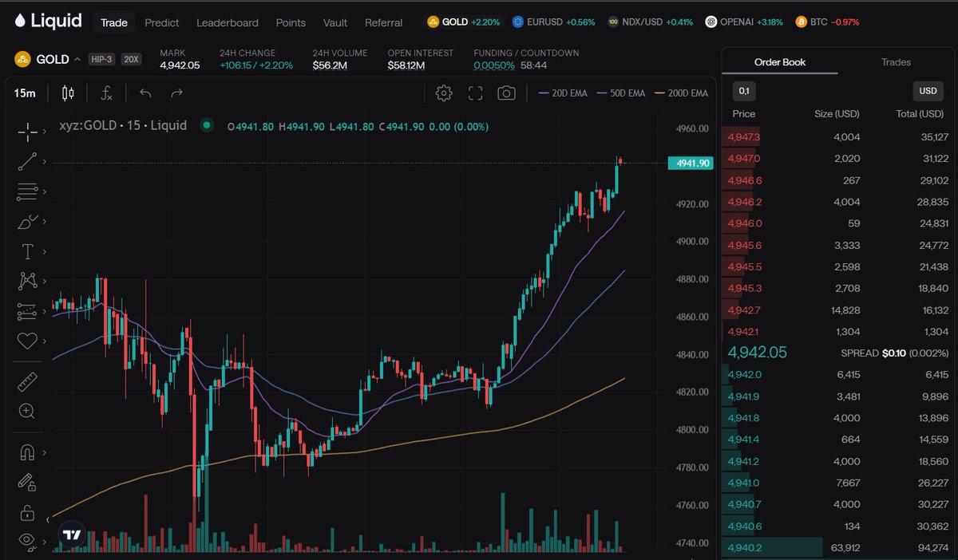The image size is (958, 560).
Task: Undo the last chart action
Action: pyautogui.click(x=145, y=93)
